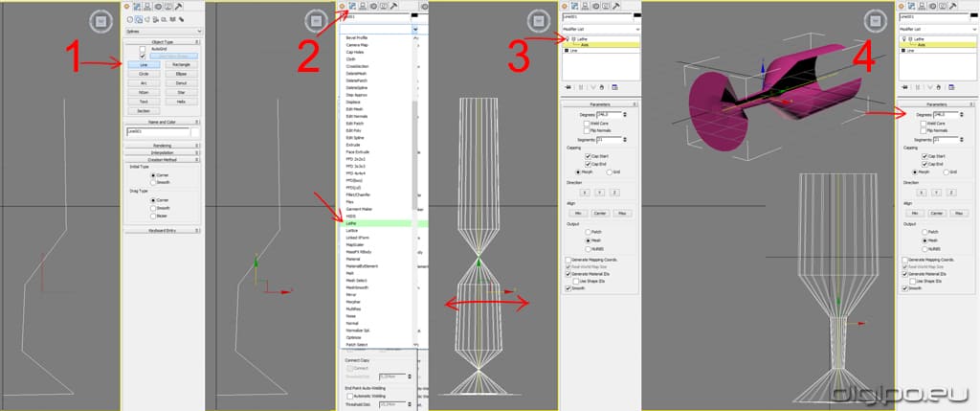
Task: Expand the Keyboard Entry rollout
Action: click(164, 230)
